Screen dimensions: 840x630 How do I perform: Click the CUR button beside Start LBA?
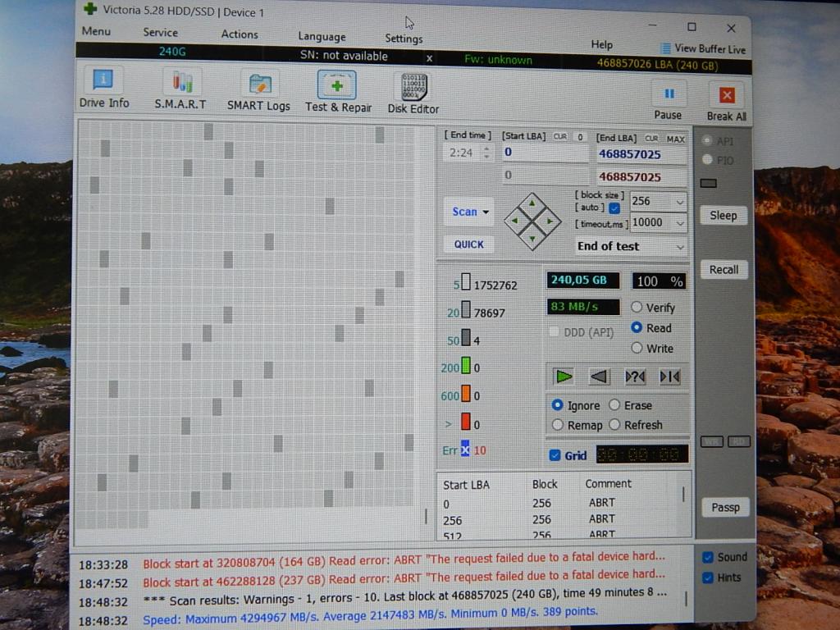[559, 137]
